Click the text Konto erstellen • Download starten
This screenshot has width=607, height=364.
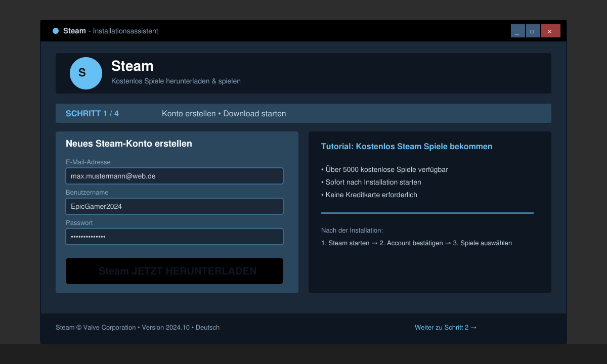coord(224,114)
